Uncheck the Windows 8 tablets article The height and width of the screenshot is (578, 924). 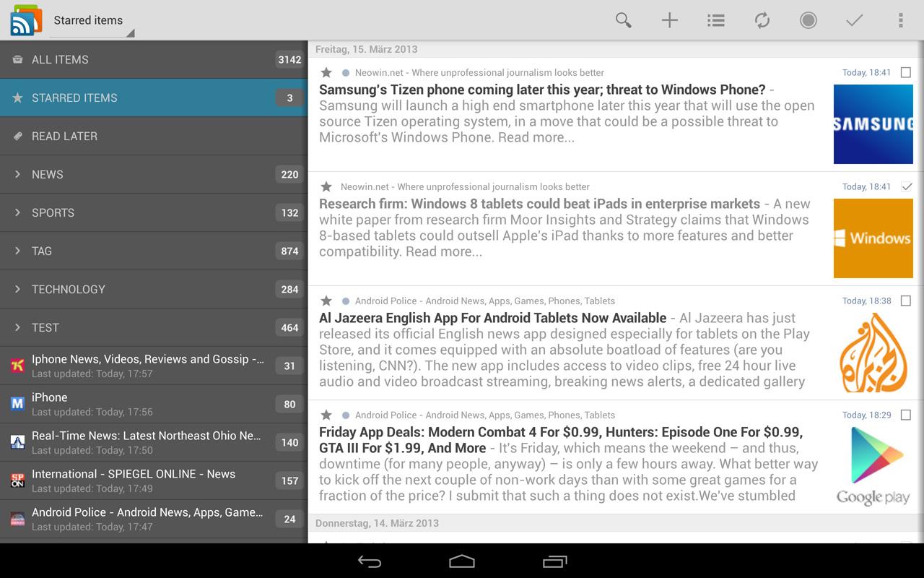tap(906, 186)
